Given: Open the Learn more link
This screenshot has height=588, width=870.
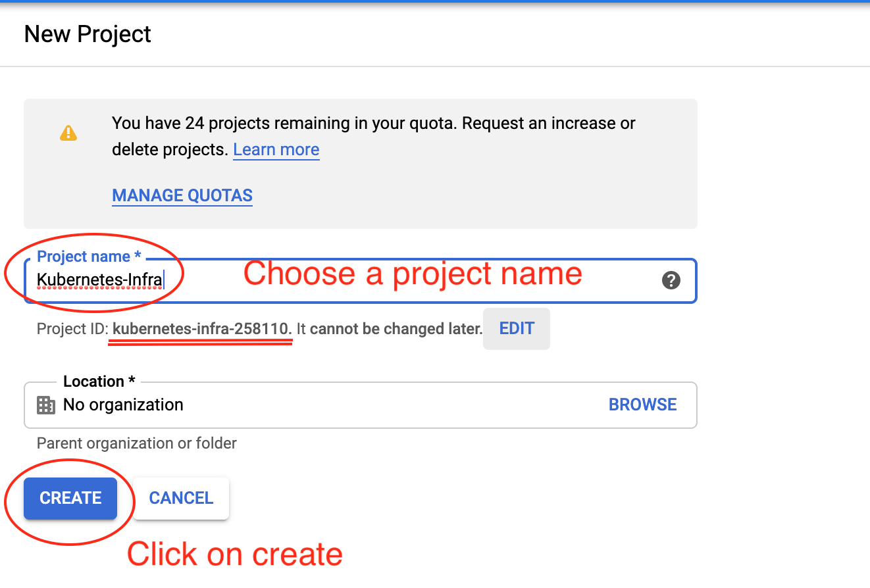Looking at the screenshot, I should coord(276,150).
